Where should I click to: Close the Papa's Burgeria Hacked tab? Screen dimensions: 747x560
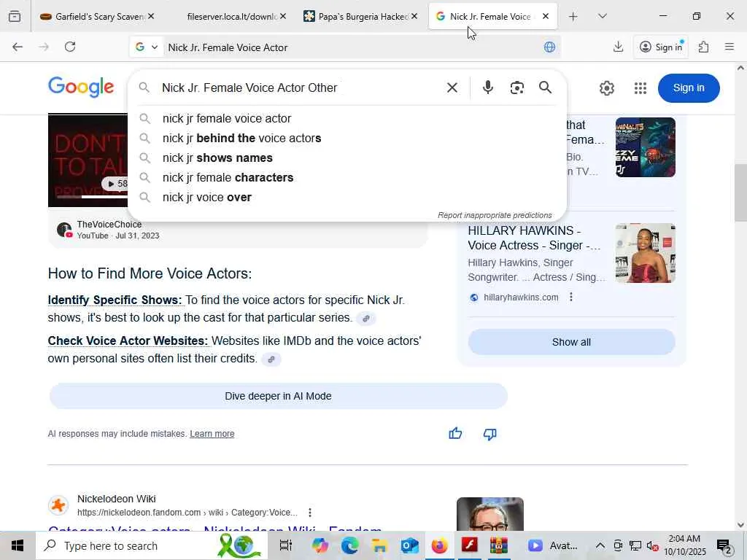[414, 17]
